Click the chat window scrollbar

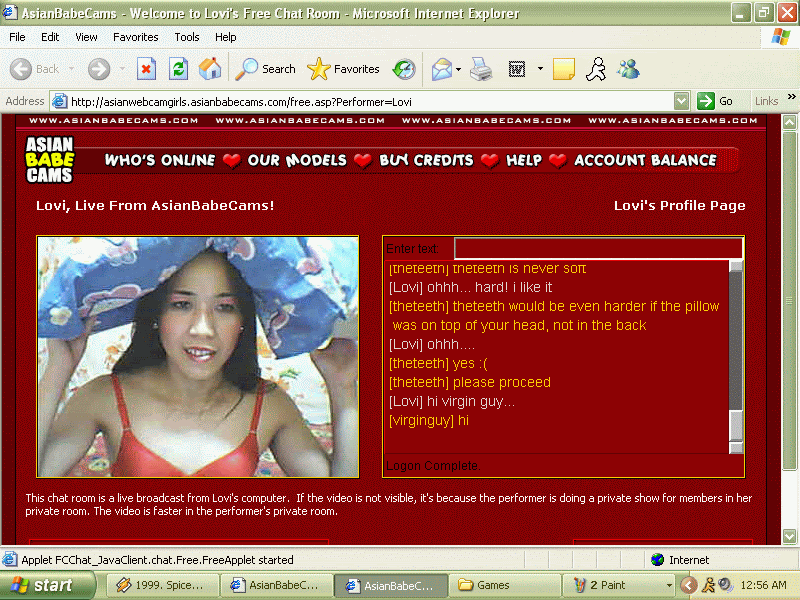click(x=736, y=350)
